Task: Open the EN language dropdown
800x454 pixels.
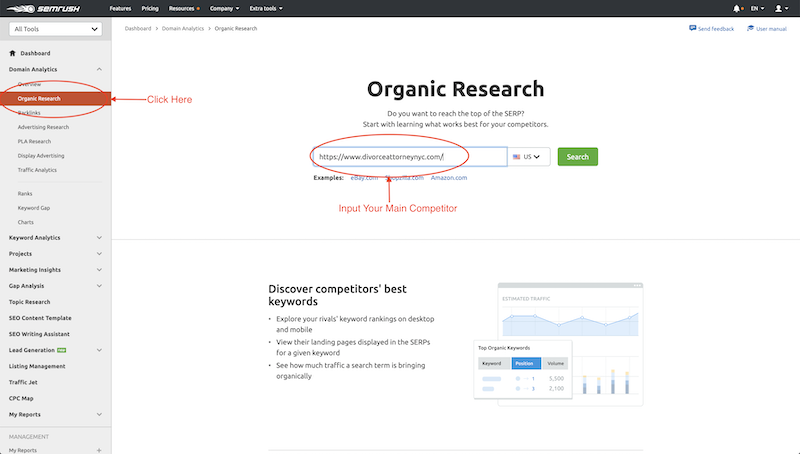Action: click(757, 8)
